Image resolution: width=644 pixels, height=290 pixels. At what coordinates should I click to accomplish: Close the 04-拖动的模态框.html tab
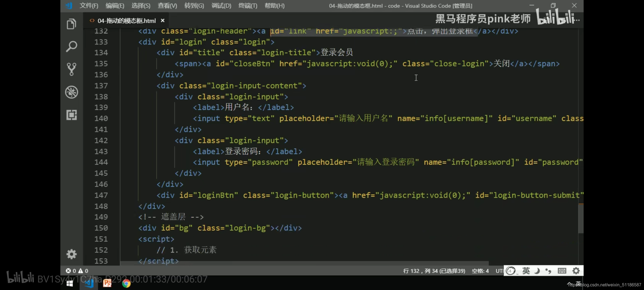point(163,21)
